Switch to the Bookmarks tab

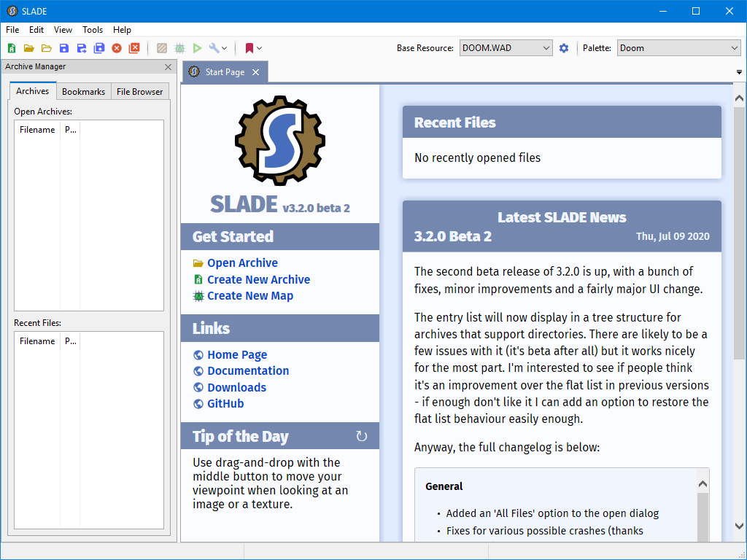83,91
